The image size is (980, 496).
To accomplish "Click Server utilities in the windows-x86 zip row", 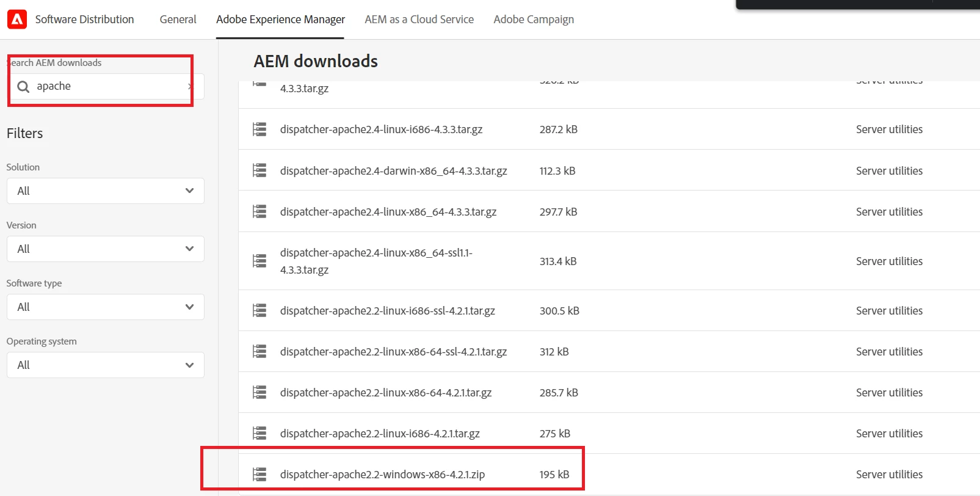I will (889, 474).
